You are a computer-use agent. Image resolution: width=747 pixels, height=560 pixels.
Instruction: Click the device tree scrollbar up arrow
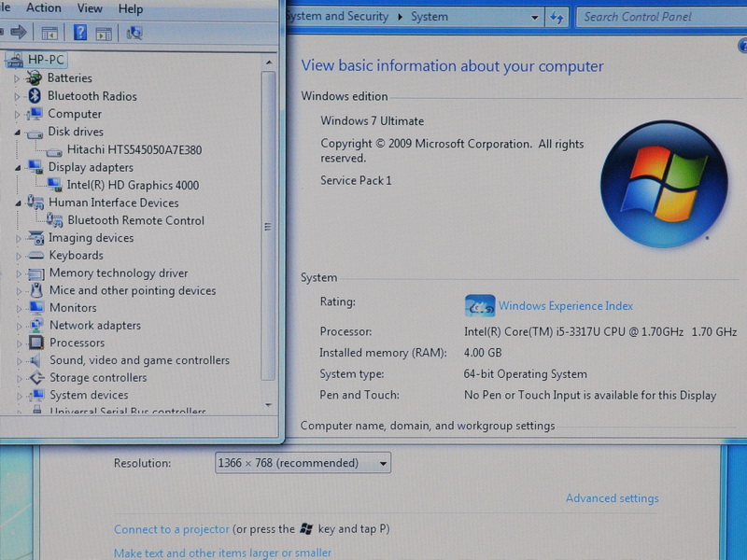click(269, 63)
